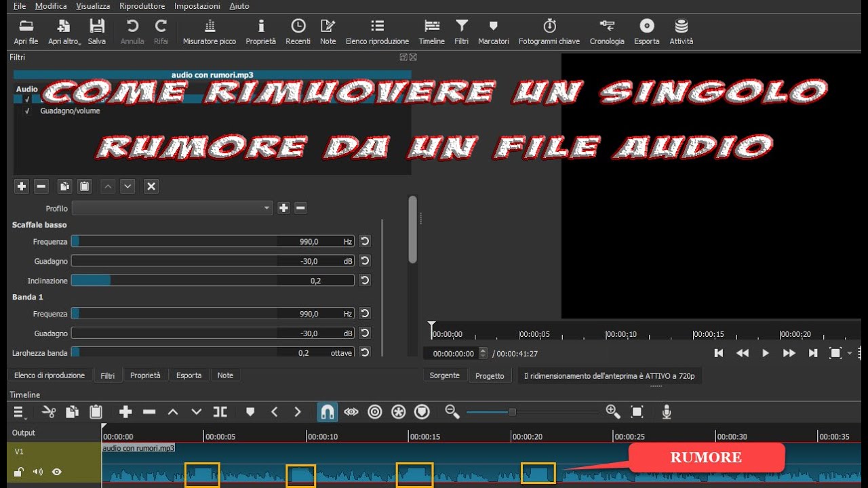Reset Scaffale basso Frequenza value
Image resolution: width=868 pixels, height=488 pixels.
tap(365, 241)
